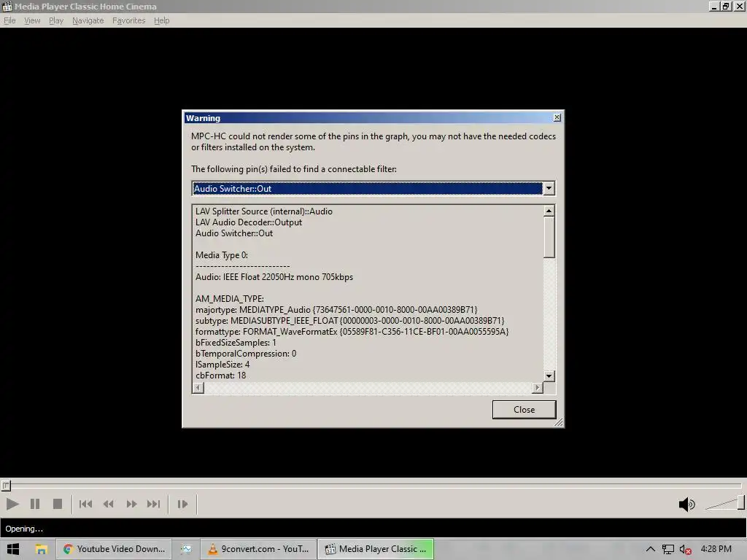Switch to the 9convert.com VLC taskbar item

(x=258, y=549)
